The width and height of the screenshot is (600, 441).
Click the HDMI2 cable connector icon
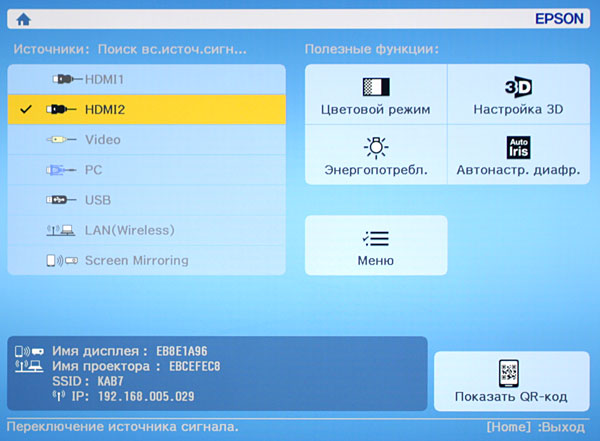61,109
